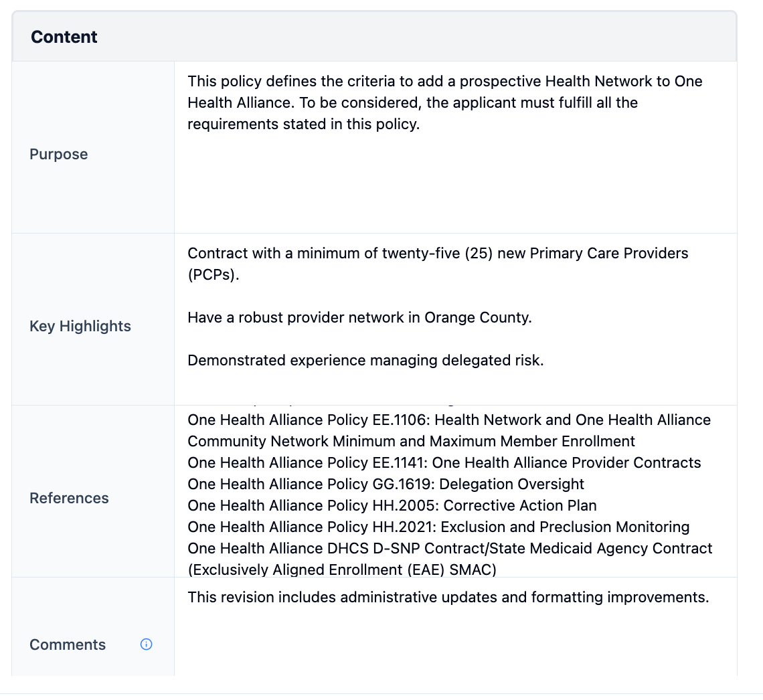Open Policy HH.2005 Corrective Action Plan reference
The width and height of the screenshot is (763, 700).
tap(392, 505)
